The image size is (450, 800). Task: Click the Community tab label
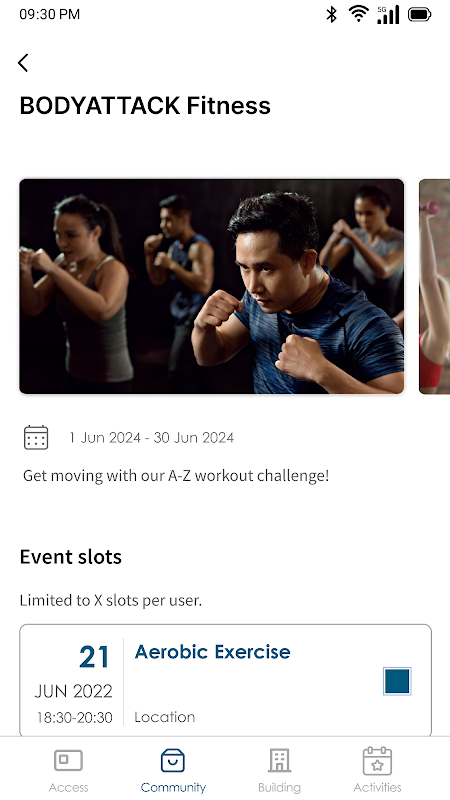(173, 787)
